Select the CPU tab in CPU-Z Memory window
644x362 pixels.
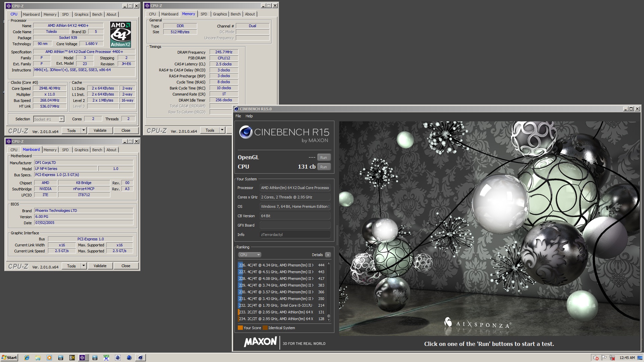point(152,14)
